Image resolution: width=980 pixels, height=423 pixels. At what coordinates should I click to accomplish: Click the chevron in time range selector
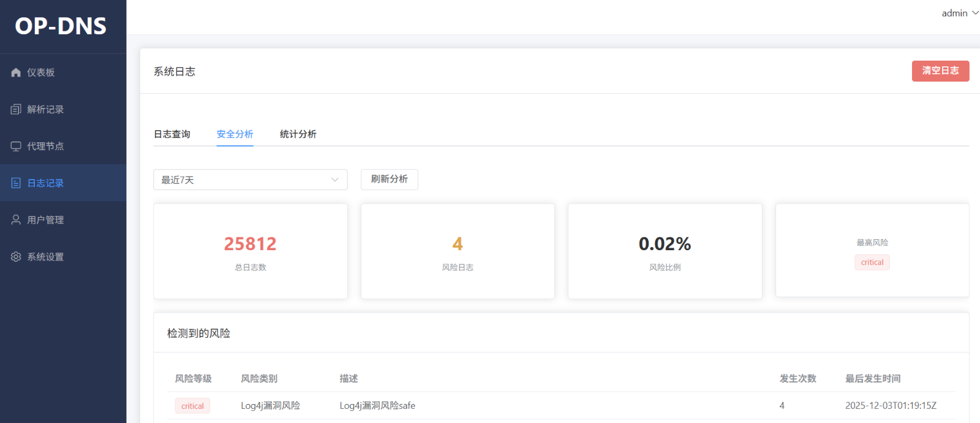tap(335, 180)
